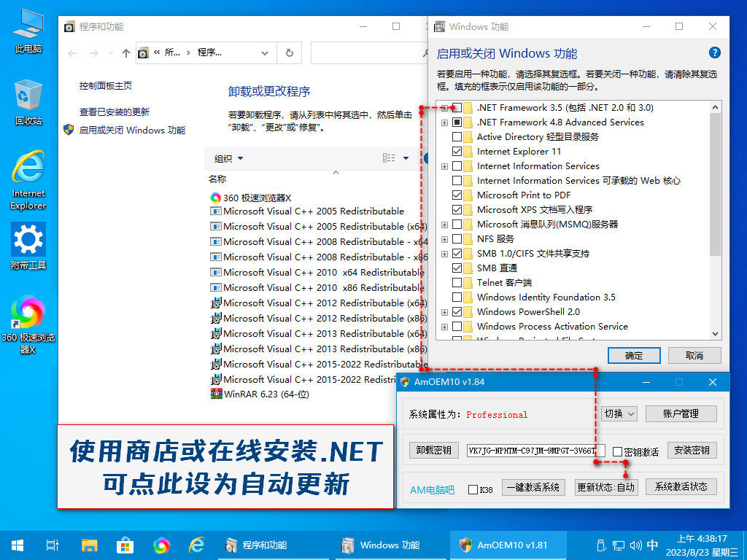Click 取消 in Windows 功能 dialog
Viewport: 747px width, 560px height.
[694, 355]
